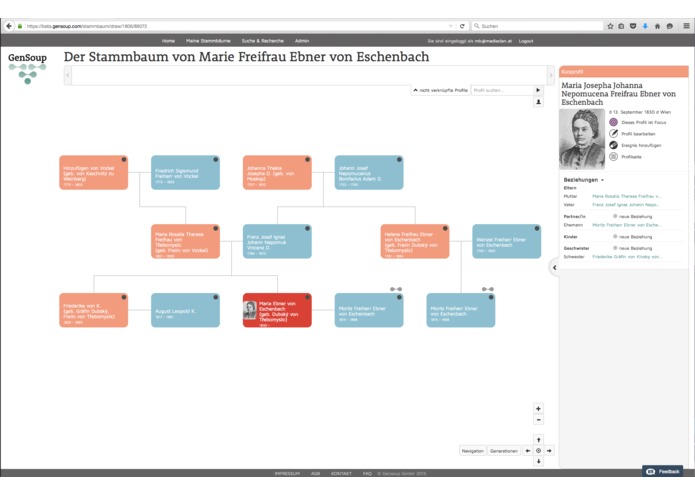Click the Generationen button
The width and height of the screenshot is (695, 494).
[504, 451]
